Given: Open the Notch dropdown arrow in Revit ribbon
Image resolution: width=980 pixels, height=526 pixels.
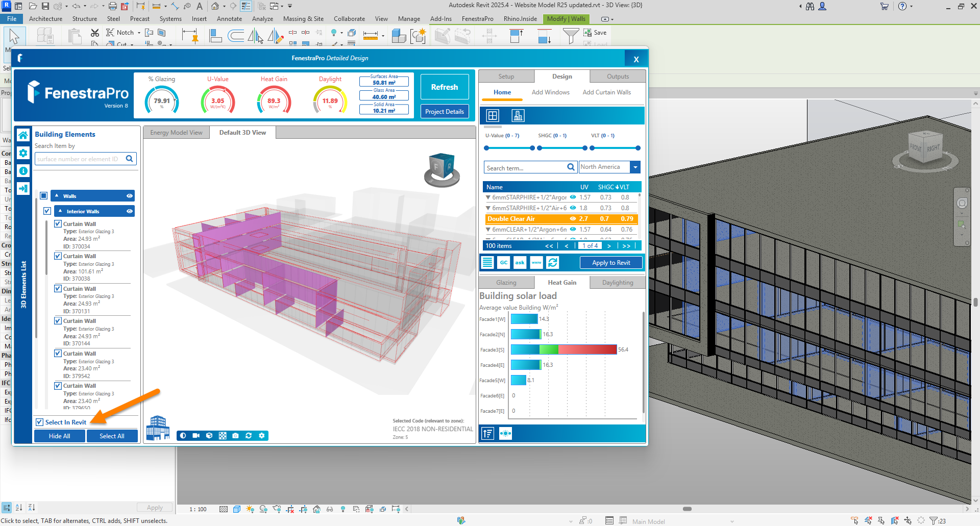Looking at the screenshot, I should 139,33.
